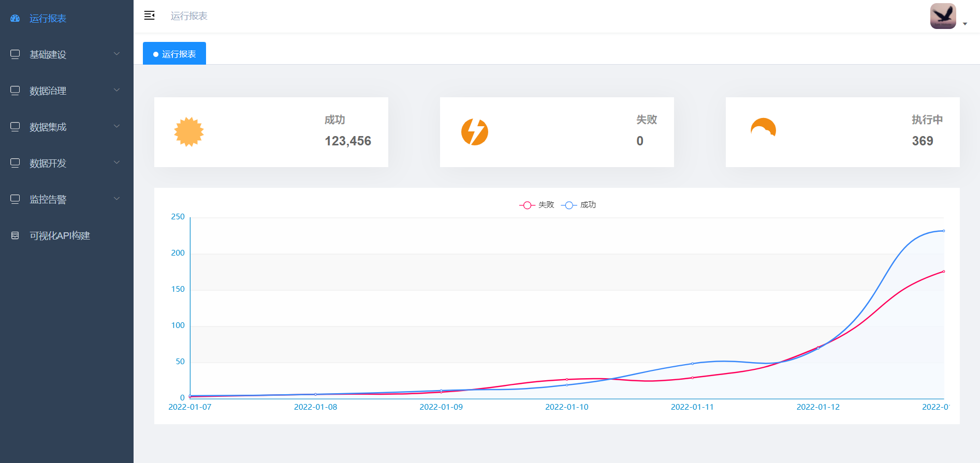The width and height of the screenshot is (980, 463).
Task: Select the blue 运行报表 tab
Action: pos(174,53)
